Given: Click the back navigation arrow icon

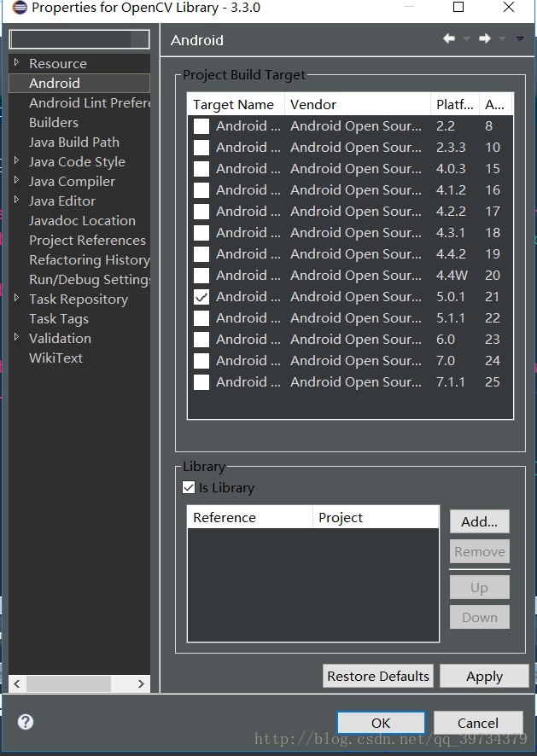Looking at the screenshot, I should [449, 38].
